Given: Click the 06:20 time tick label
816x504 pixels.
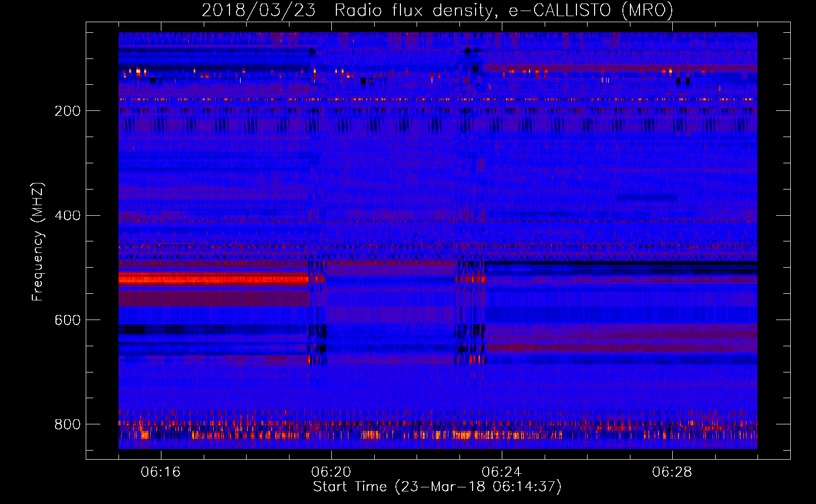Looking at the screenshot, I should pyautogui.click(x=331, y=472).
